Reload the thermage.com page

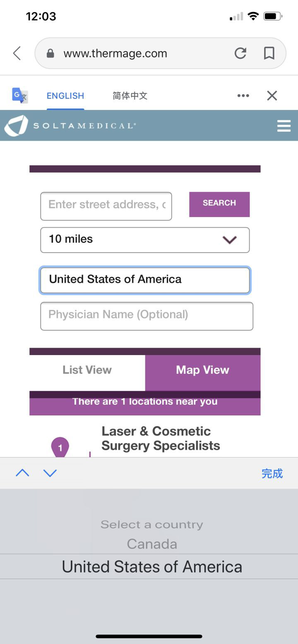[x=240, y=53]
